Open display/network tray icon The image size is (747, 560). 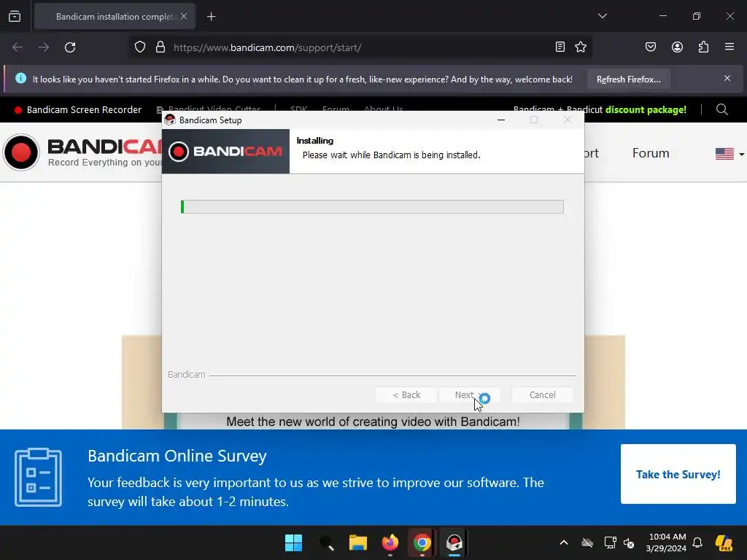[610, 542]
